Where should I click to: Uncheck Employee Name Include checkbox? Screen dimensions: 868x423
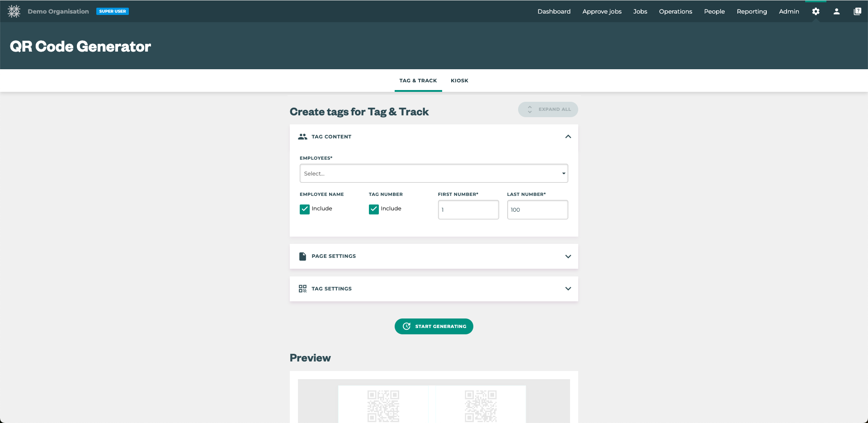(305, 209)
